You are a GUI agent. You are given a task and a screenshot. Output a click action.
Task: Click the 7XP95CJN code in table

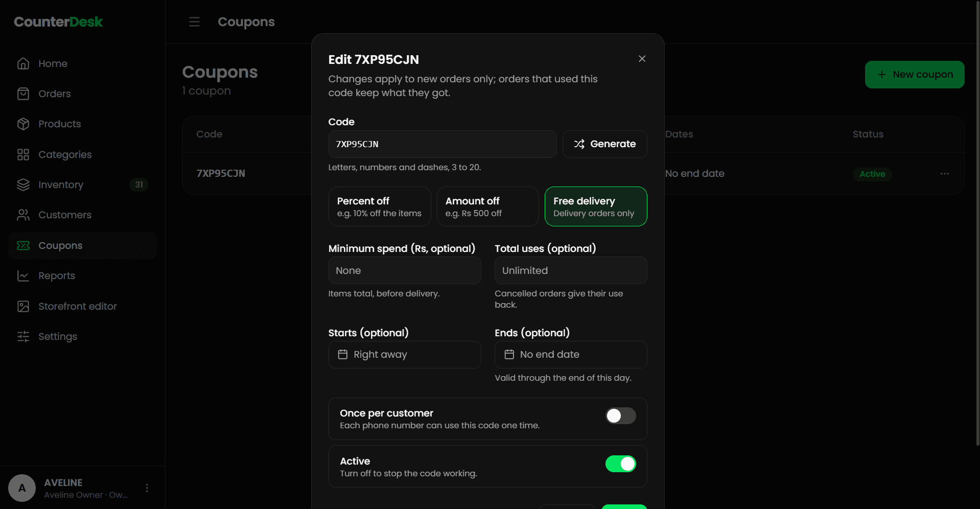(221, 173)
